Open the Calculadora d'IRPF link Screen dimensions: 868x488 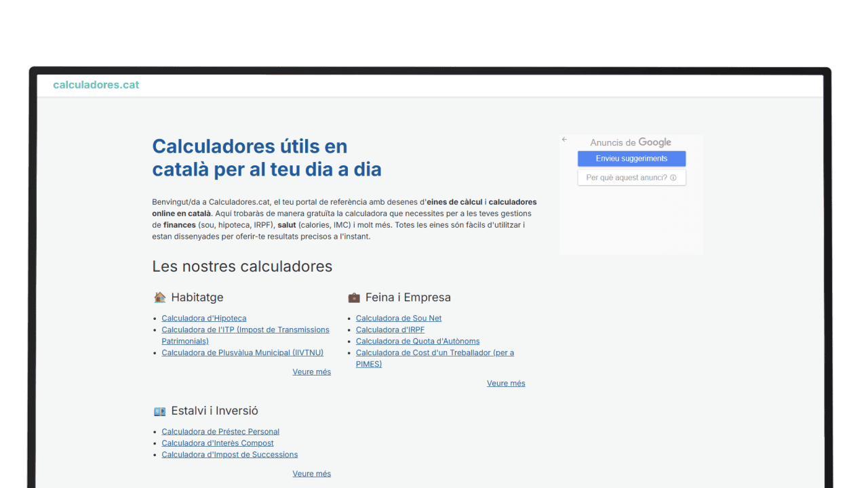tap(390, 330)
